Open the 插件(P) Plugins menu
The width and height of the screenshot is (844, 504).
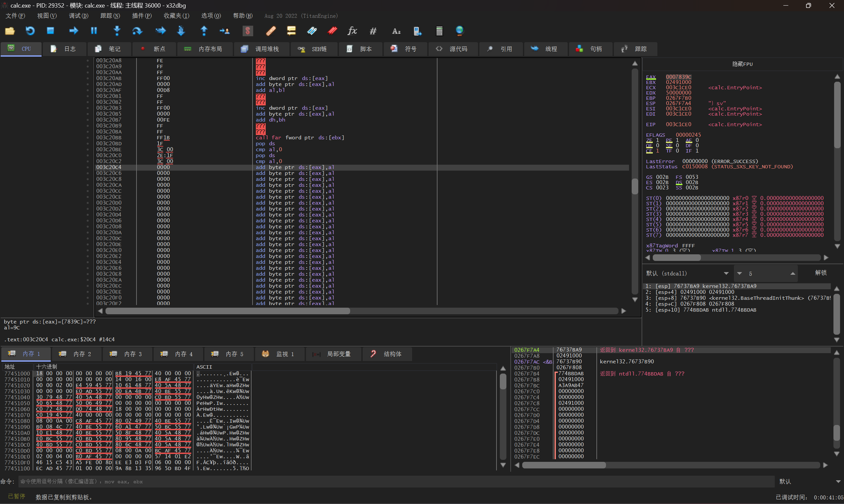[x=142, y=16]
